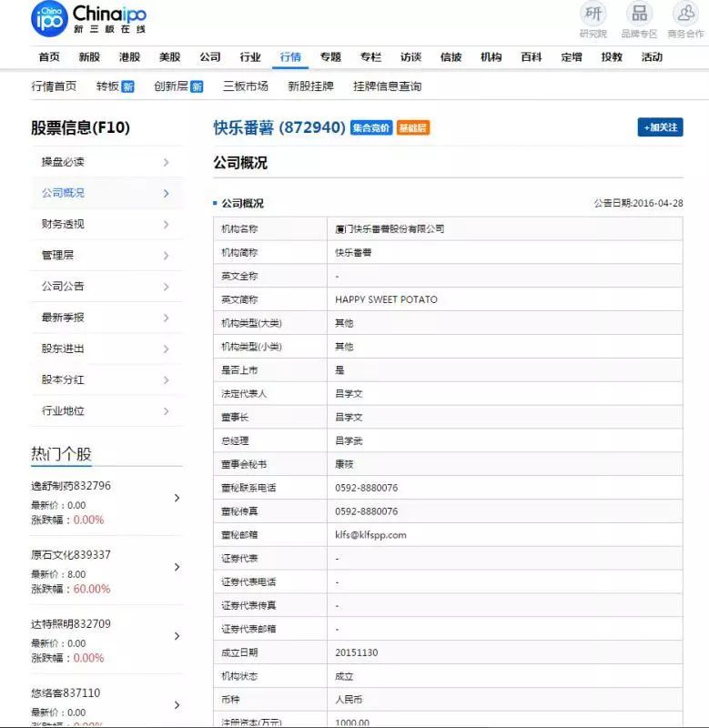This screenshot has width=709, height=728.
Task: Open the 三板市场 sub-navigation link
Action: coord(246,86)
